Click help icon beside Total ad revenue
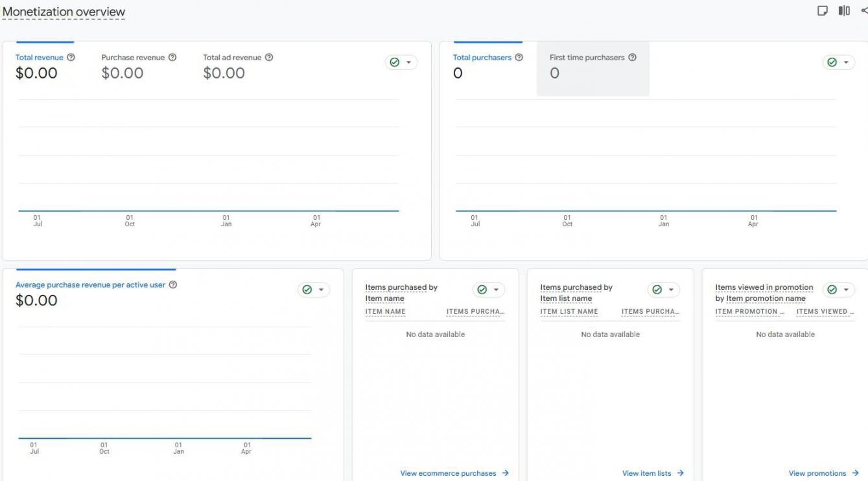Viewport: 868px width, 481px height. (x=269, y=57)
